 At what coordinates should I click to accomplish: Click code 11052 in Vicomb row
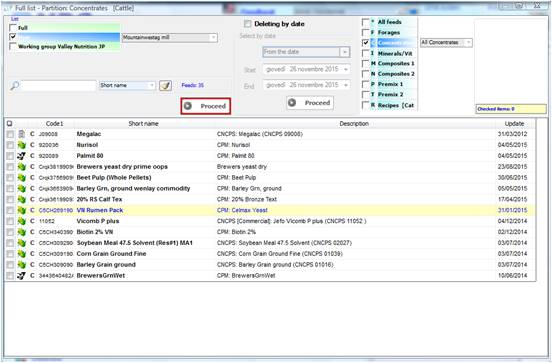coord(47,221)
